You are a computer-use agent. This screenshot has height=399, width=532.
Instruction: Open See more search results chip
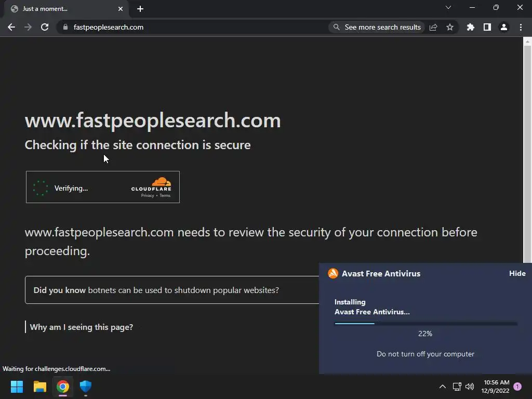pyautogui.click(x=377, y=27)
